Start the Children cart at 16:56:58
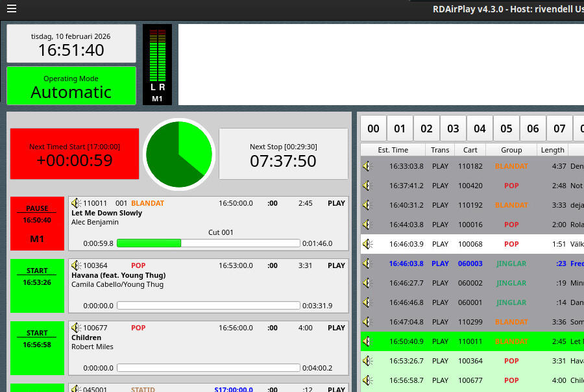Screen dimensions: 584x392 click(37, 348)
